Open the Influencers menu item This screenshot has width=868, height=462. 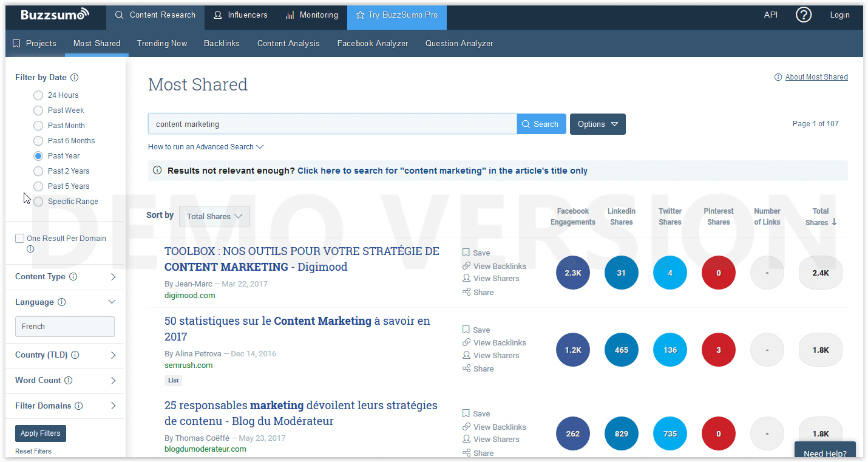pos(241,15)
